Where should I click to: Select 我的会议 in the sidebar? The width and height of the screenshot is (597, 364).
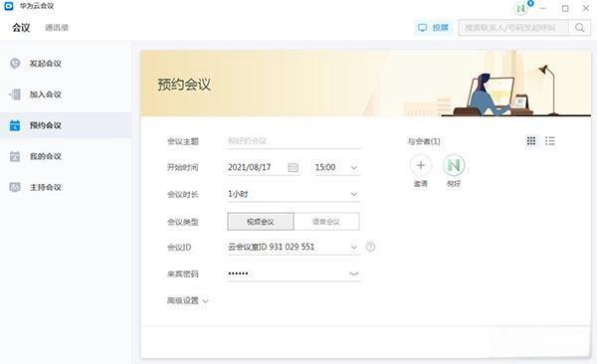tap(66, 156)
